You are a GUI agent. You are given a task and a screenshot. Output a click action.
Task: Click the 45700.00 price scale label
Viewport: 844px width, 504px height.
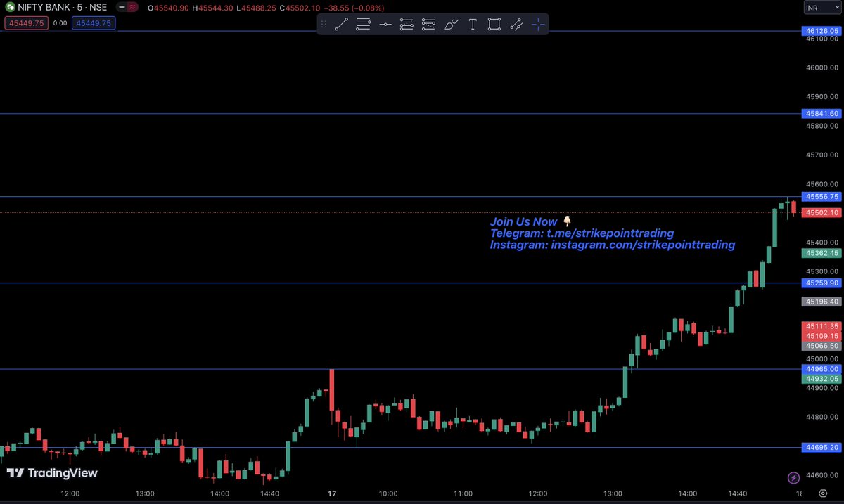[x=821, y=155]
